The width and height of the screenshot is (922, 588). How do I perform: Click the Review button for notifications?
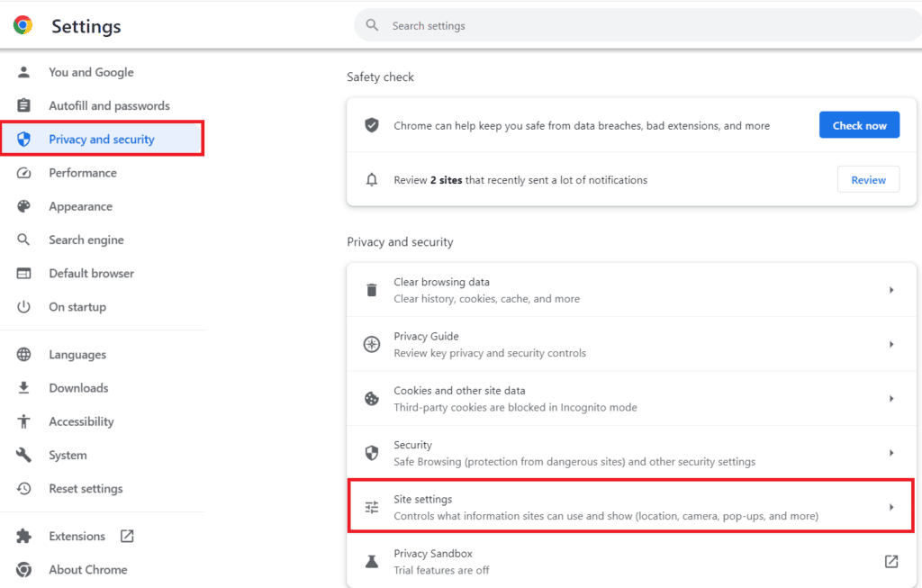pyautogui.click(x=869, y=180)
